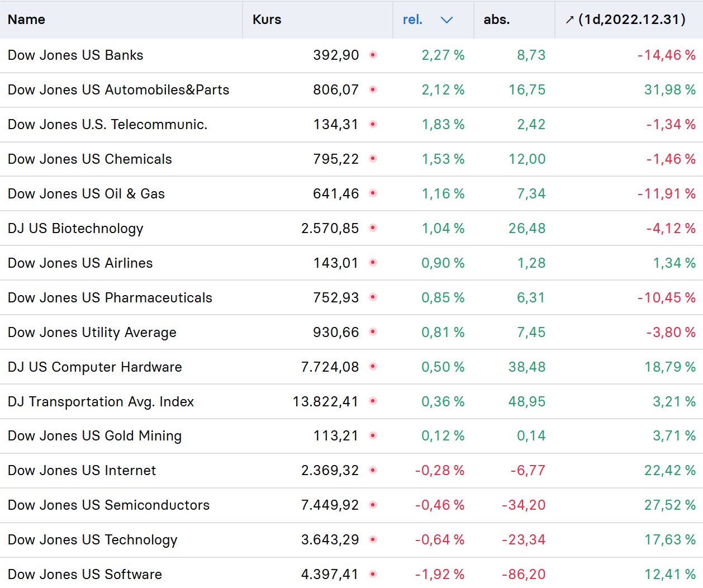Select year-to-date value -14,46 %
Viewport: 703px width, 588px height.
[x=667, y=55]
